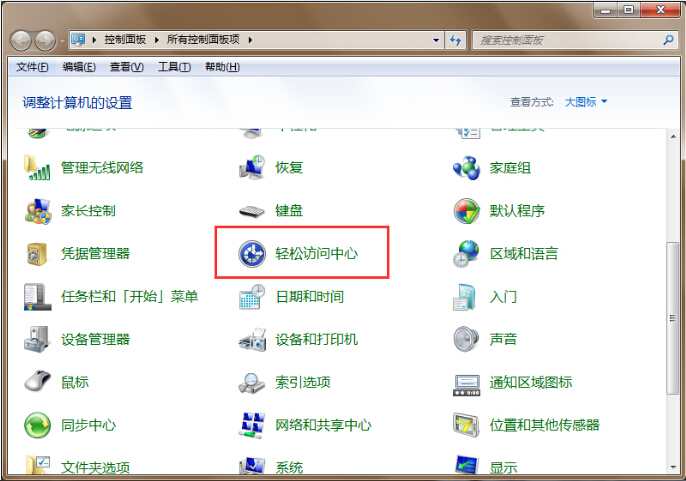Click the 家庭组 homegroup icon
Screen dimensions: 686x481
click(466, 168)
